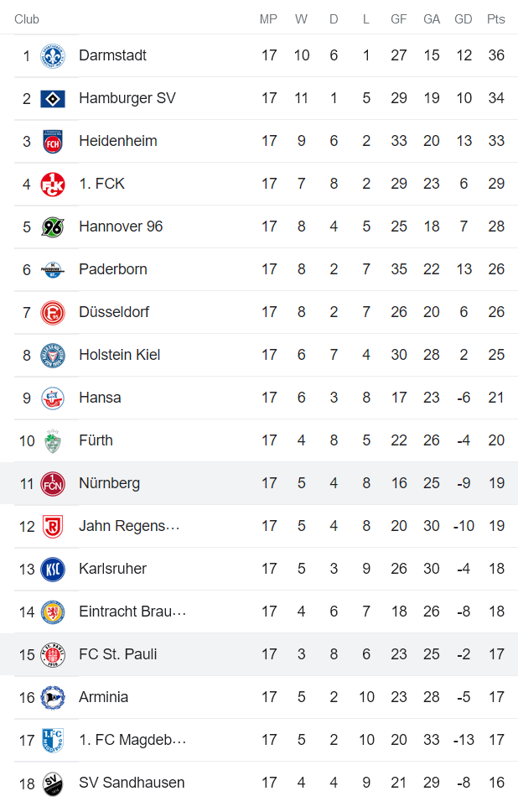Click the Darmstadt club crest

pos(52,55)
